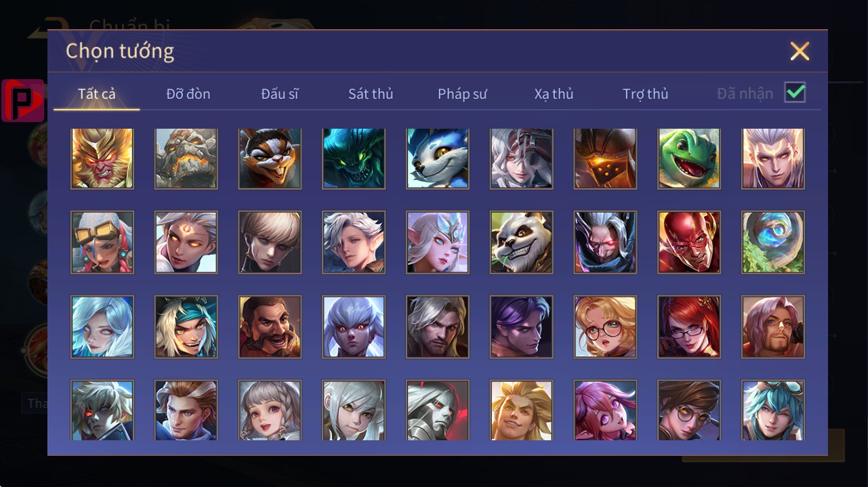Select the golden Monkey King hero portrait

(x=102, y=158)
